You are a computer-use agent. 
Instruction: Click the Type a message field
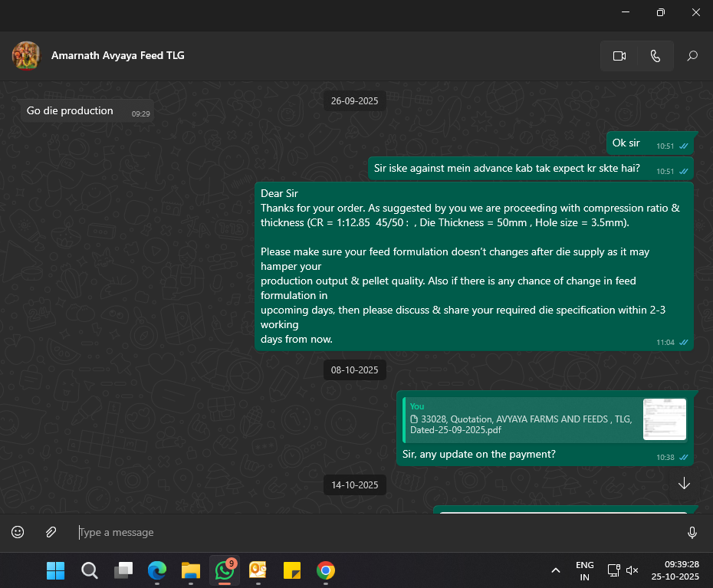point(376,532)
